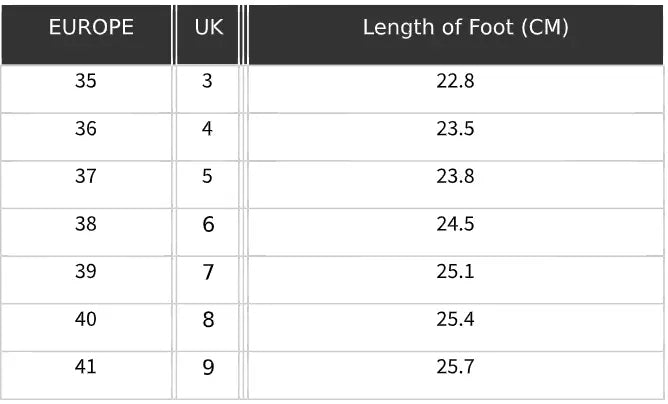Click the UK column header
Image resolution: width=668 pixels, height=404 pixels.
pyautogui.click(x=207, y=29)
